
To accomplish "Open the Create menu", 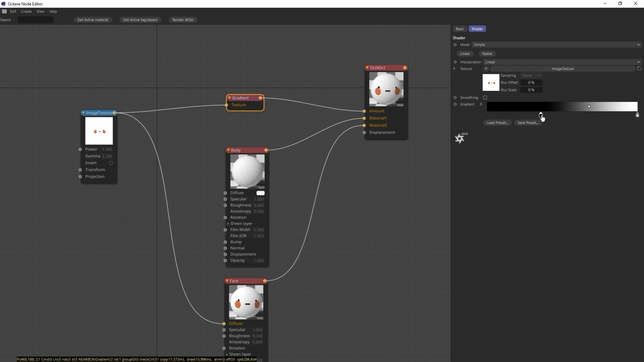I will coord(26,12).
